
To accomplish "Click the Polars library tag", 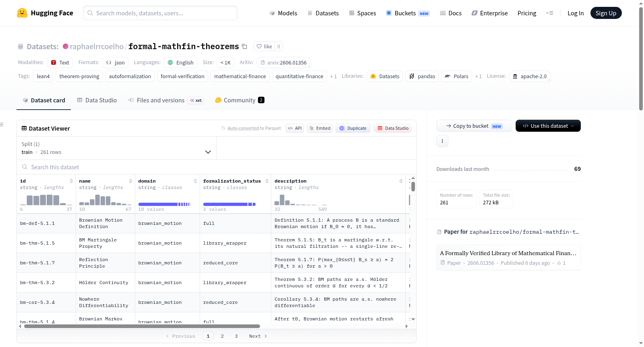I will (x=456, y=76).
